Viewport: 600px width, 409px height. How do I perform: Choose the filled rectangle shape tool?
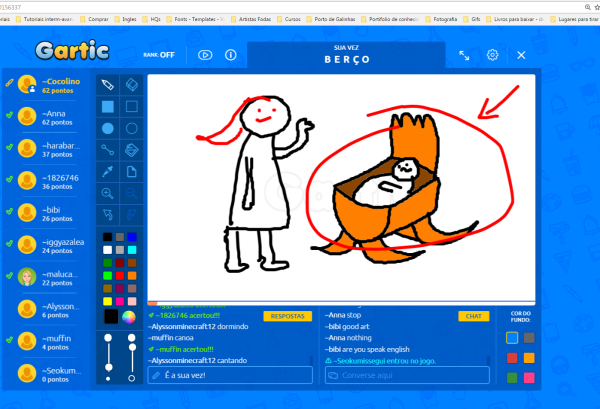pos(108,106)
